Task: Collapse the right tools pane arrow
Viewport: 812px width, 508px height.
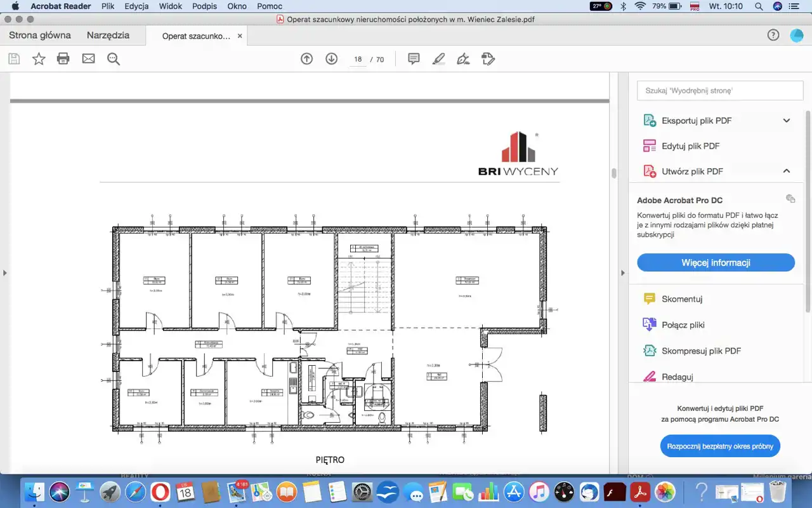Action: click(622, 273)
